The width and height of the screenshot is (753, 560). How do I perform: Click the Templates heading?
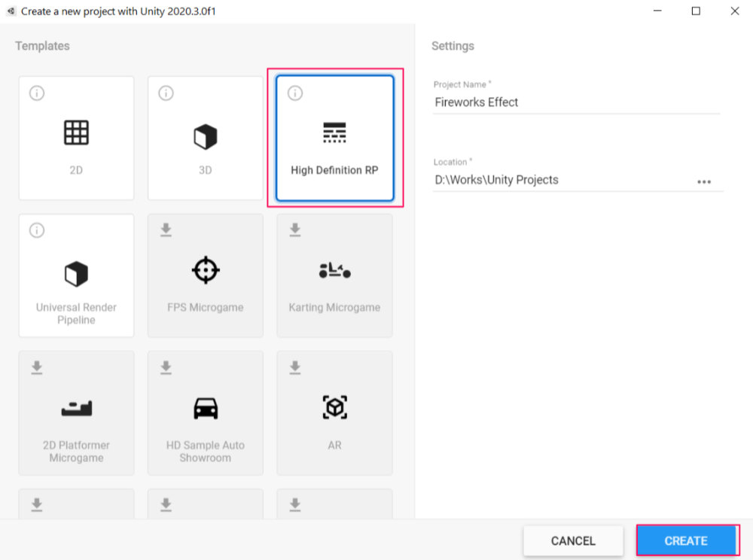tap(42, 46)
